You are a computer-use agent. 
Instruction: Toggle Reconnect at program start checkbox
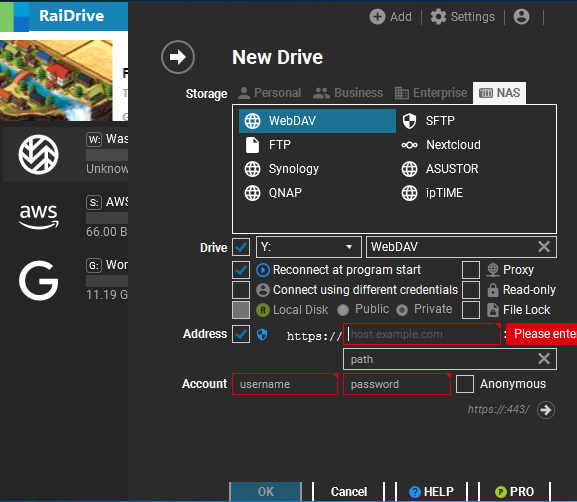click(241, 270)
